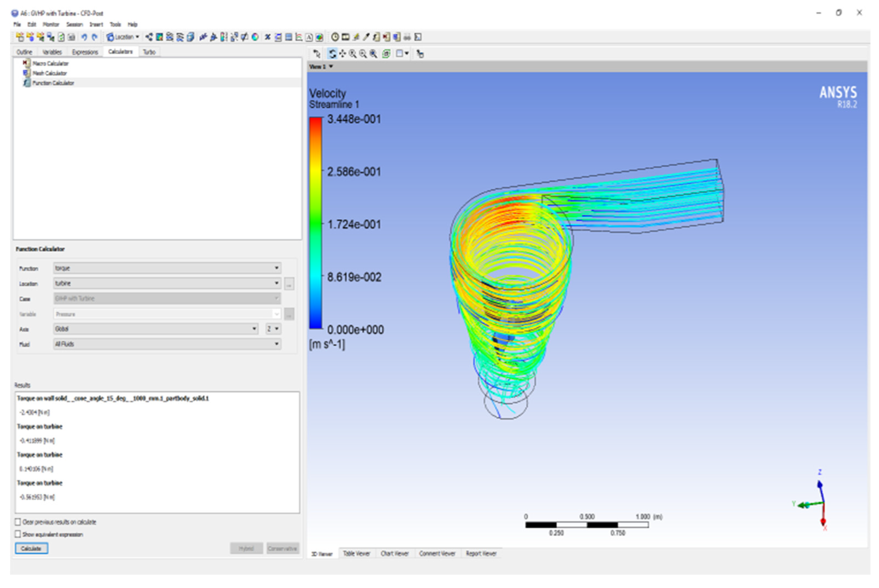Click the Location ellipsis browse button
Viewport: 879px width, 588px height.
coord(289,284)
